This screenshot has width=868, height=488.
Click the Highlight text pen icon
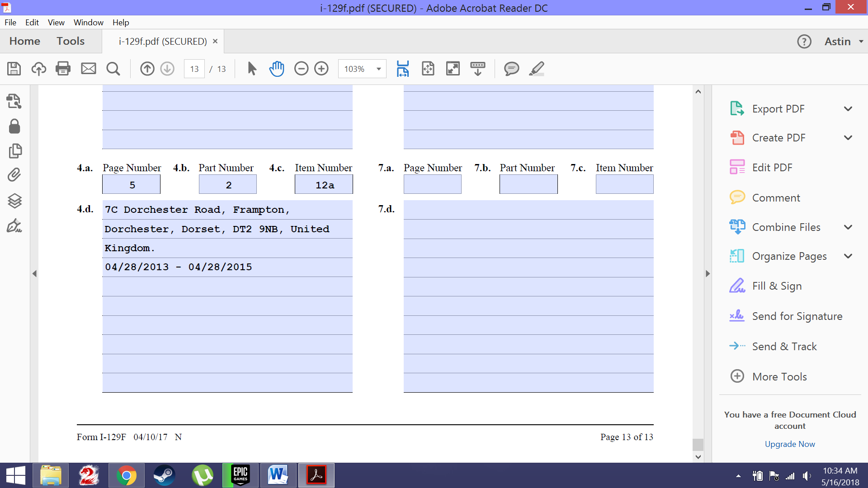pyautogui.click(x=537, y=69)
